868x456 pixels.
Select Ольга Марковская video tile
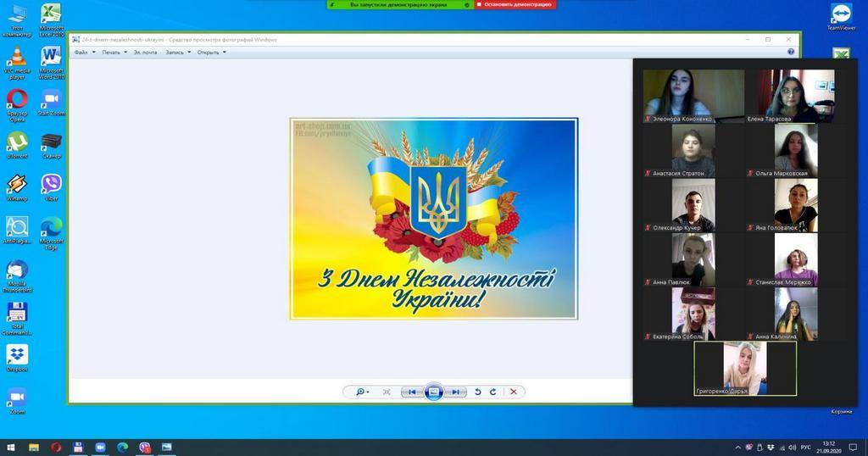click(x=795, y=150)
